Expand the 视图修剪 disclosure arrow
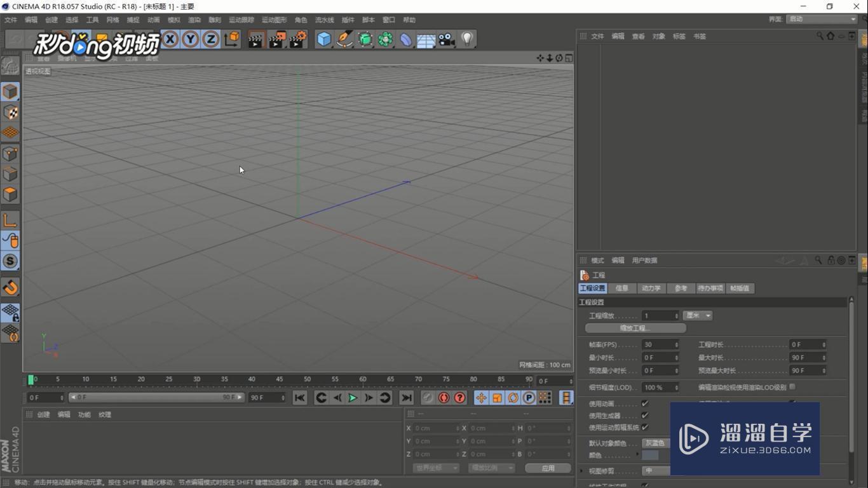The image size is (868, 488). (x=582, y=471)
